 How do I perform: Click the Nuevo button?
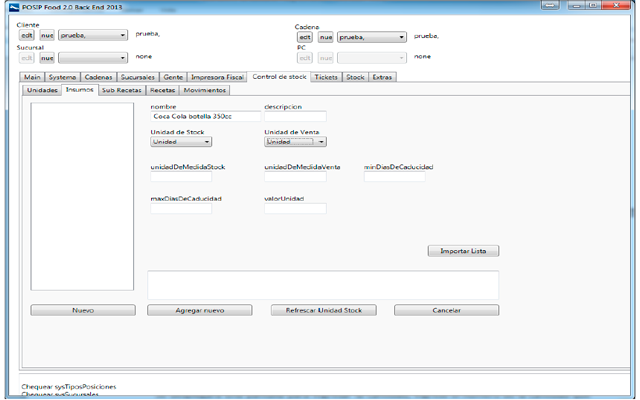(83, 310)
